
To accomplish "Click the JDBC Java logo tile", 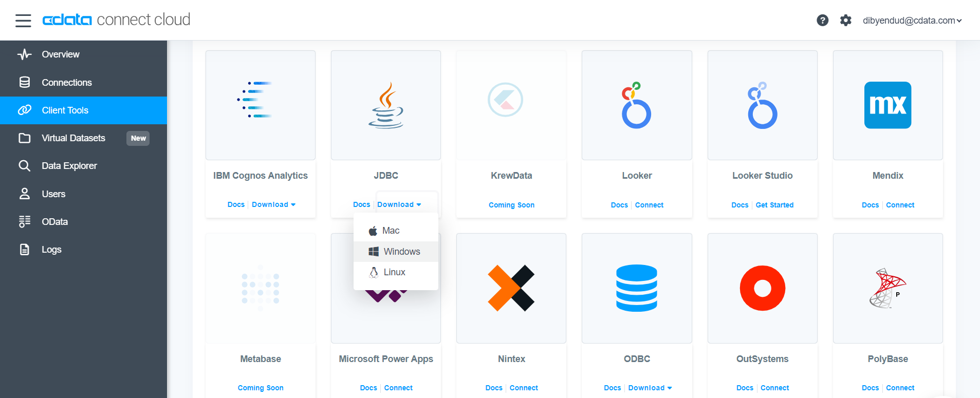I will (x=386, y=105).
